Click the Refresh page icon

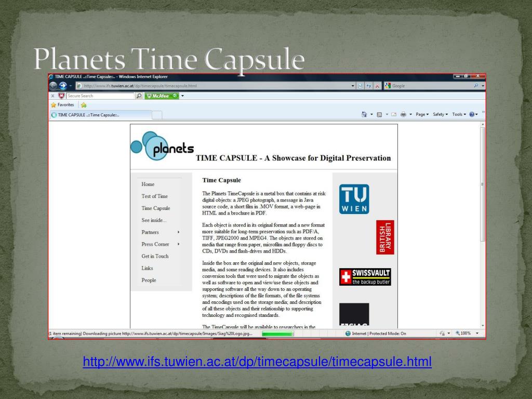tap(368, 86)
